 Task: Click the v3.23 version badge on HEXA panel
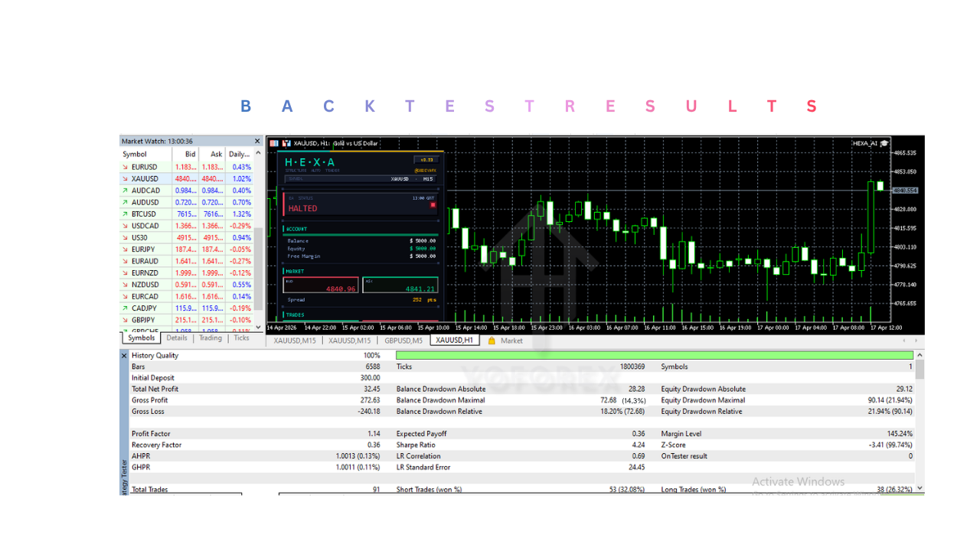coord(426,160)
